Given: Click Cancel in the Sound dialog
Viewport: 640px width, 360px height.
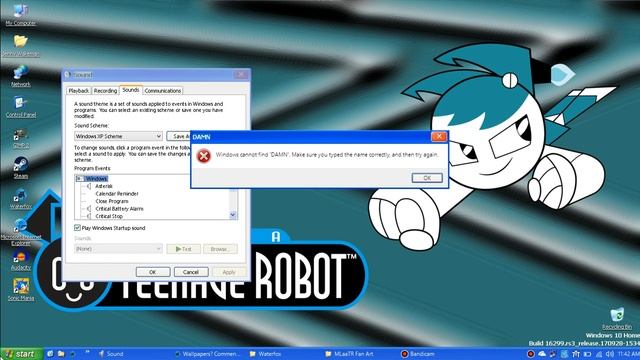Looking at the screenshot, I should [191, 272].
